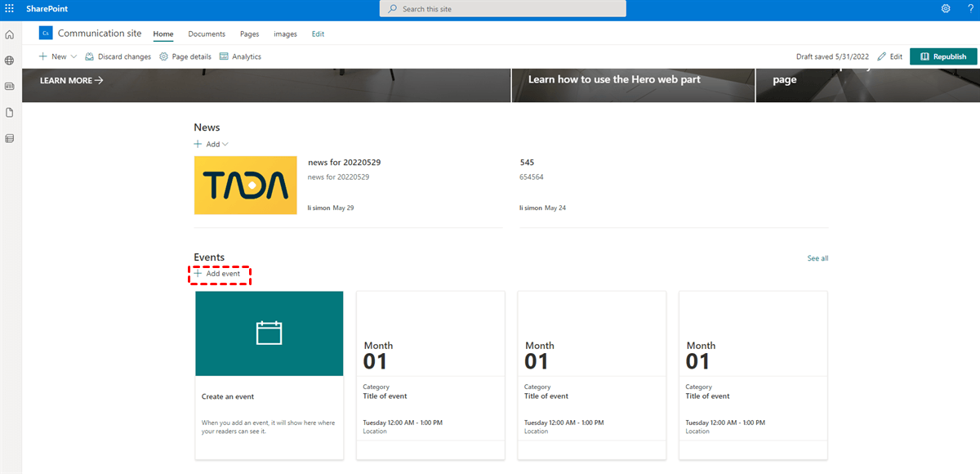Click the help question mark icon

970,8
